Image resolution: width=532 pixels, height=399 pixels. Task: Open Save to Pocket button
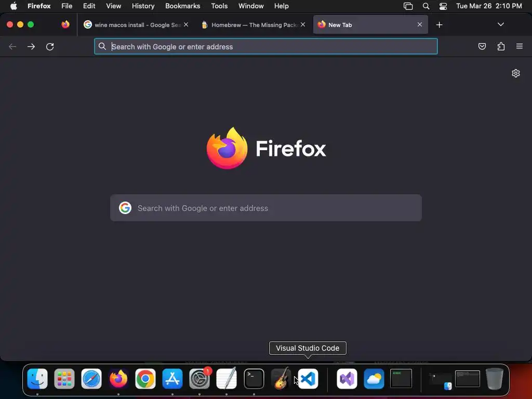[482, 46]
